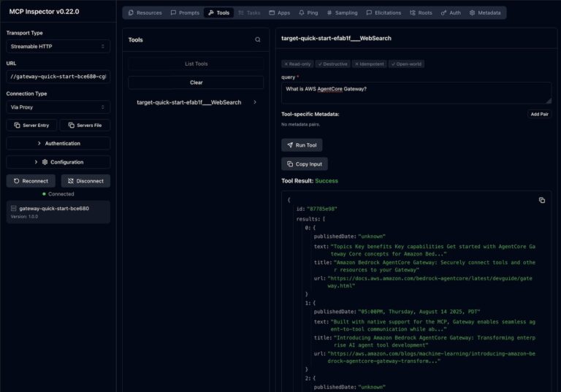Screen dimensions: 561x392
Task: Open the Roots tab
Action: (421, 13)
